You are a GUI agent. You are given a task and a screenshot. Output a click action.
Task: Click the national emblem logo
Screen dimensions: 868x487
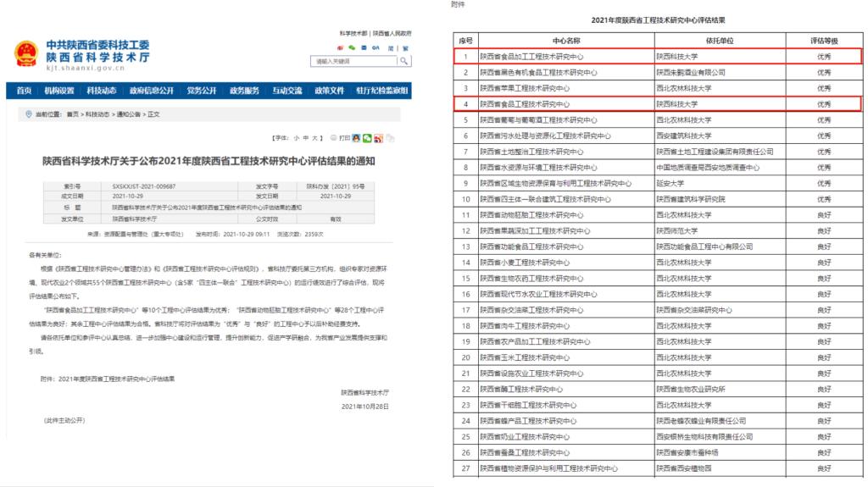[26, 54]
